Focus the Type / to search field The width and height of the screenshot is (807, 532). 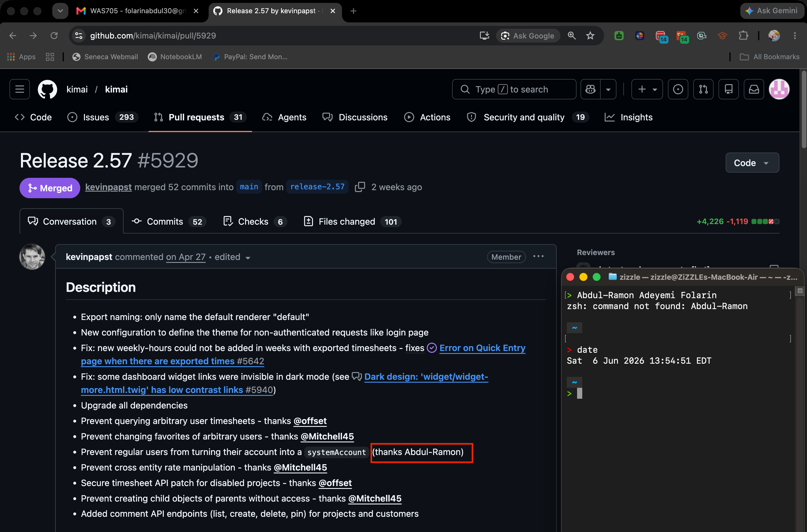[x=514, y=89]
